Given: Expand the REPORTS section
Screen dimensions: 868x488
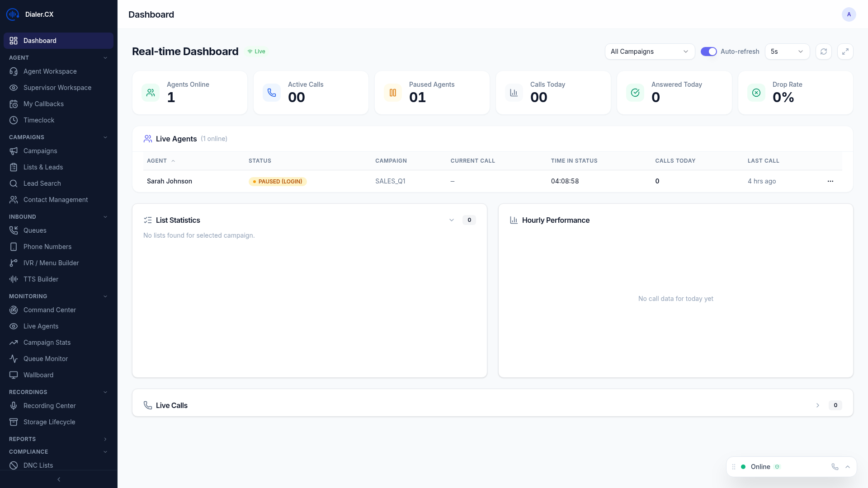Looking at the screenshot, I should pyautogui.click(x=105, y=439).
